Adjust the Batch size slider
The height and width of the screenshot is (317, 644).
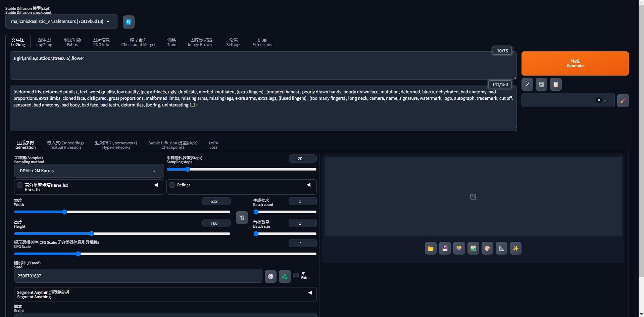point(285,234)
